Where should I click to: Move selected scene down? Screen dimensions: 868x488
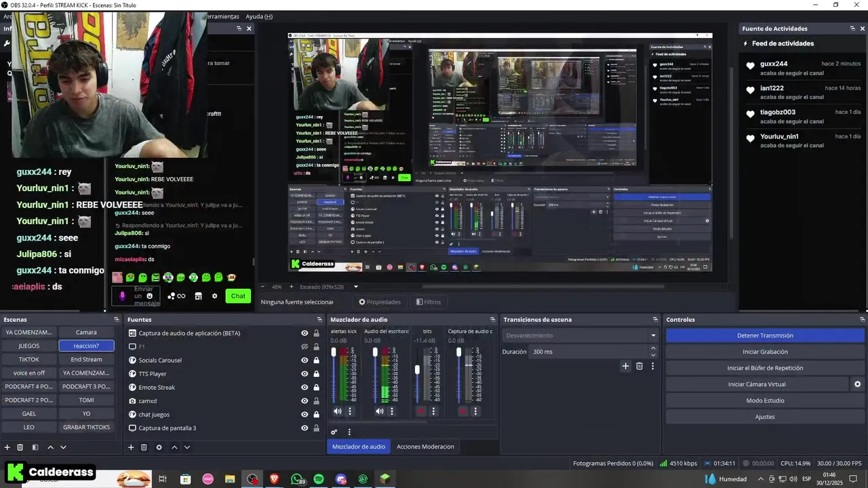[x=63, y=447]
